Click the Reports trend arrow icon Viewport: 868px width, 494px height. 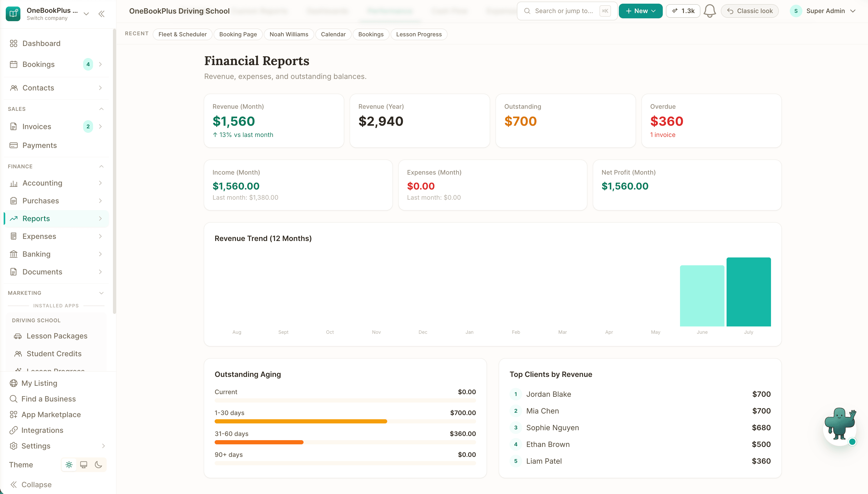pyautogui.click(x=14, y=219)
